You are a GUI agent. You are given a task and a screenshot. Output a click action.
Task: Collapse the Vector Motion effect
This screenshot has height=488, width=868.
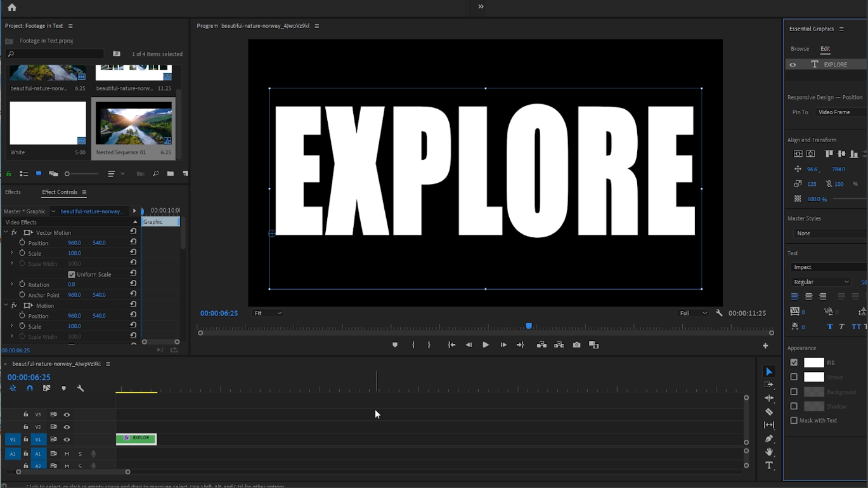click(x=6, y=232)
